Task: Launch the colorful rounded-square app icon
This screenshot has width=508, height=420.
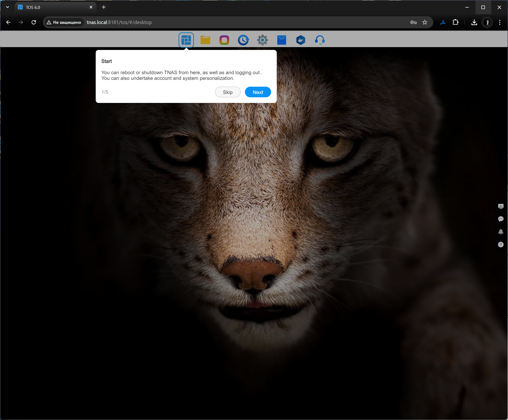Action: click(224, 40)
